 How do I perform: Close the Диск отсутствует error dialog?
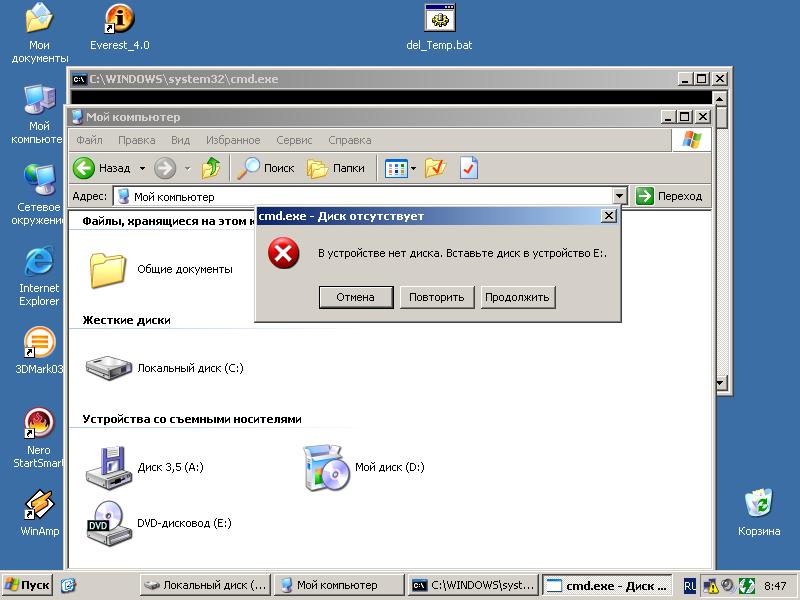[x=609, y=216]
